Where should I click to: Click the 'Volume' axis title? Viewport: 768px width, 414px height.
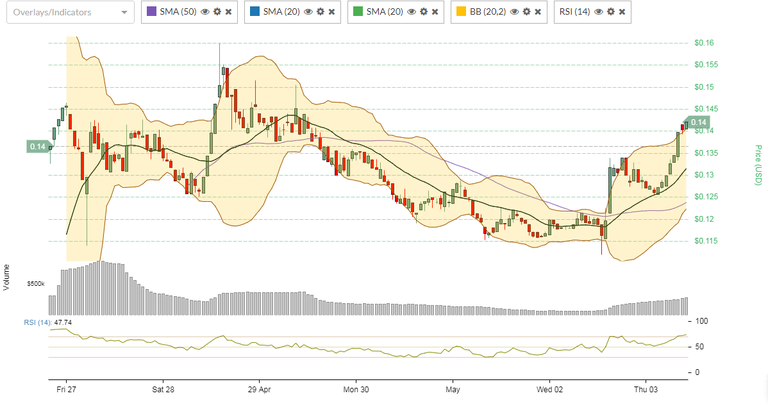pyautogui.click(x=6, y=277)
